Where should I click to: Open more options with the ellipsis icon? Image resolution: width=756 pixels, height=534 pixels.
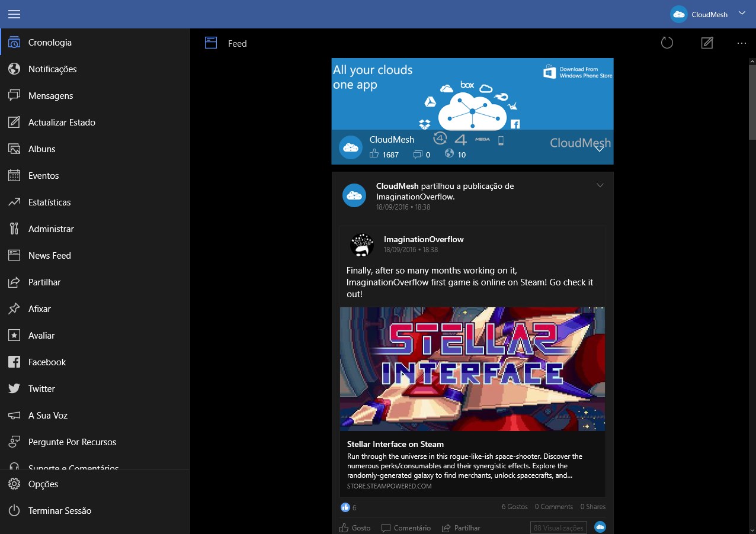[x=741, y=43]
